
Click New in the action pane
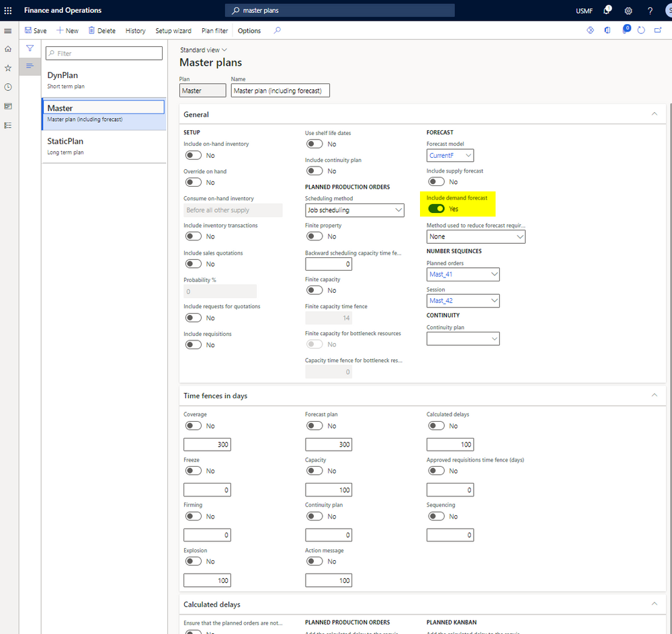point(68,30)
